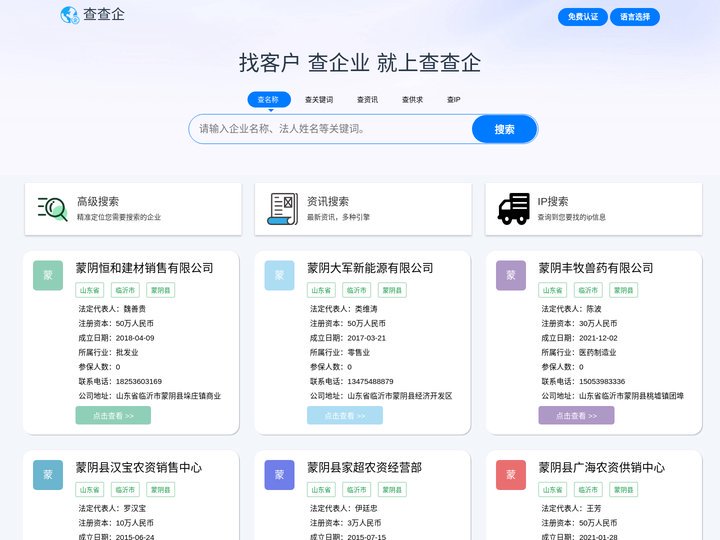Click phone number 13475488879

click(370, 382)
